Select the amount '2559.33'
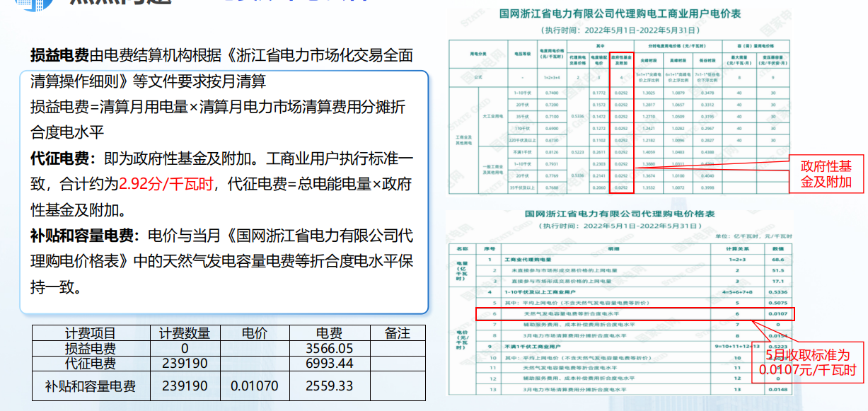Viewport: 868px width, 411px height. pyautogui.click(x=329, y=386)
